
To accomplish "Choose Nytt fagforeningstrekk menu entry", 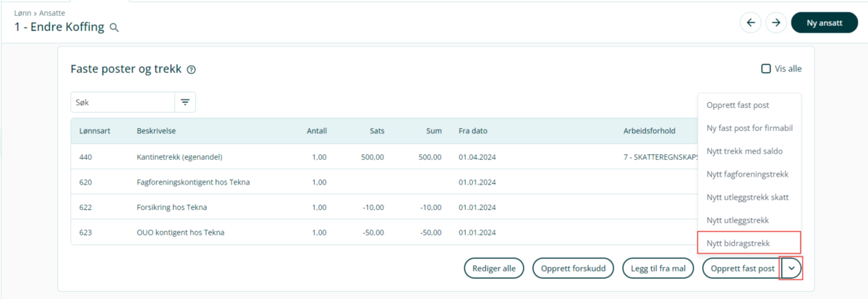I will tap(747, 174).
